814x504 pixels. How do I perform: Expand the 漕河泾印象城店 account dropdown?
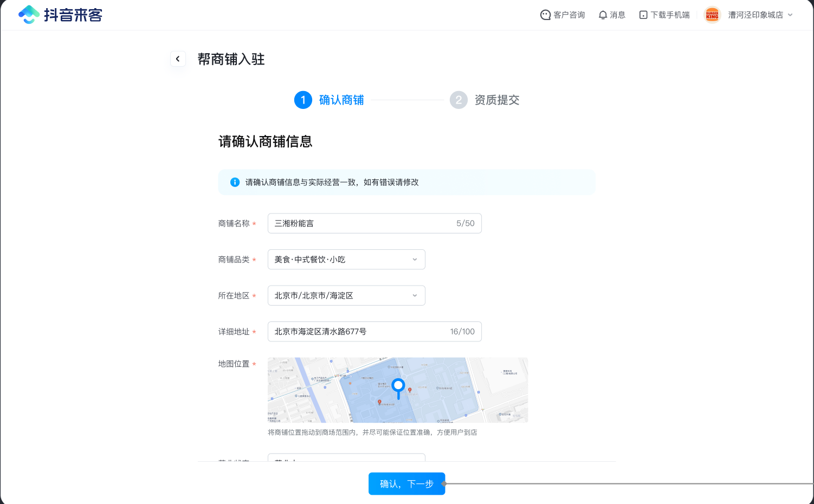[790, 15]
